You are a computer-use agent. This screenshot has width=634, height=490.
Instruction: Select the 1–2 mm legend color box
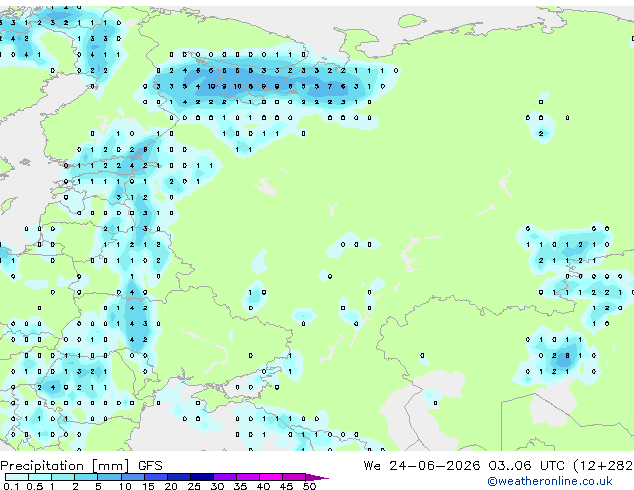click(63, 477)
